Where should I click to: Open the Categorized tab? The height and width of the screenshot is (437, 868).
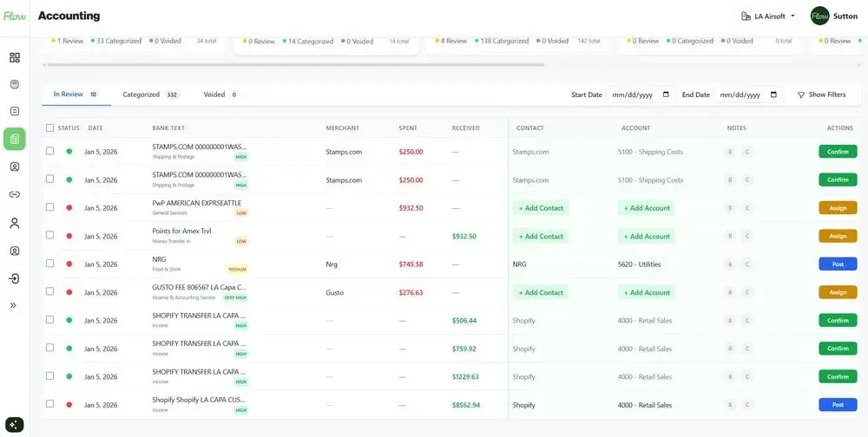(150, 95)
